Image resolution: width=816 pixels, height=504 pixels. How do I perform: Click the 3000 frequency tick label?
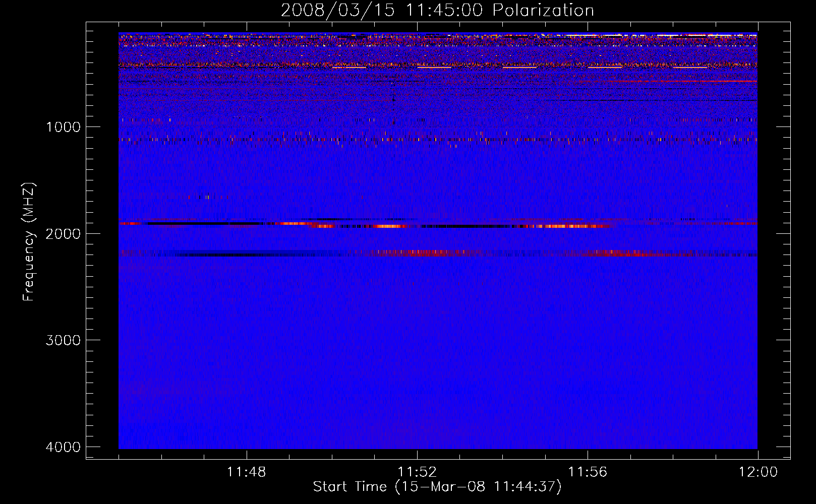(63, 340)
